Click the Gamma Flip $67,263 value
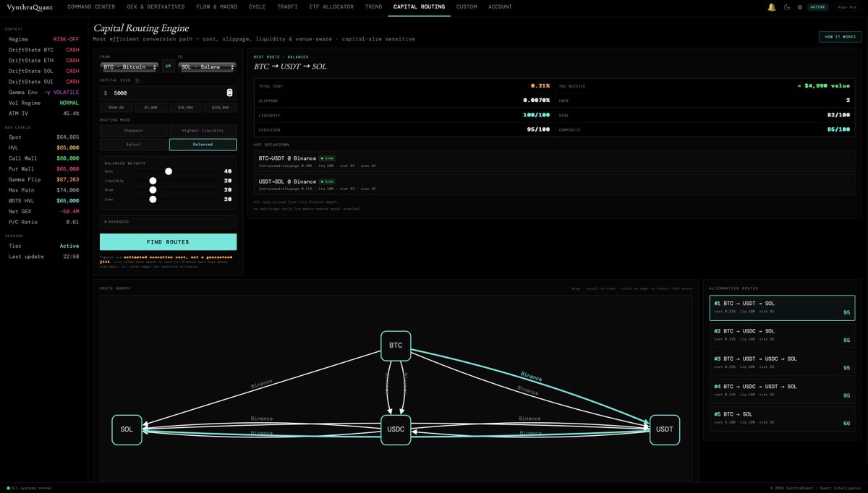 click(x=67, y=179)
